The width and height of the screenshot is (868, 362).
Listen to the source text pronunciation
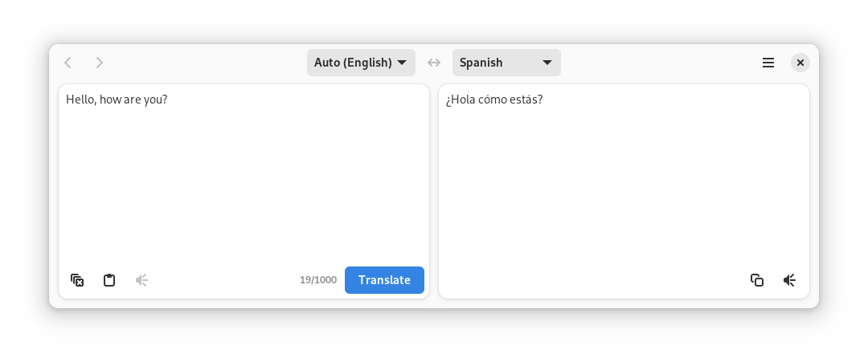141,280
